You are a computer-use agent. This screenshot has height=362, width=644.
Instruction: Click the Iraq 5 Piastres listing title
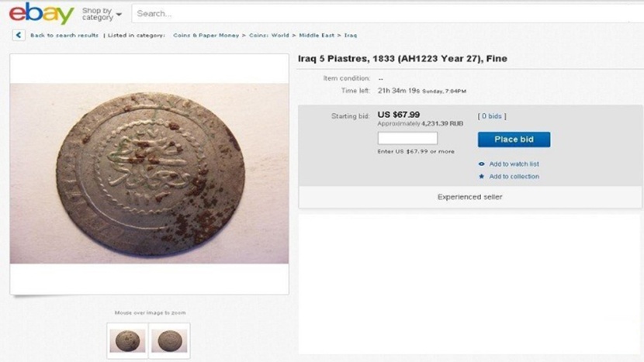tap(403, 59)
